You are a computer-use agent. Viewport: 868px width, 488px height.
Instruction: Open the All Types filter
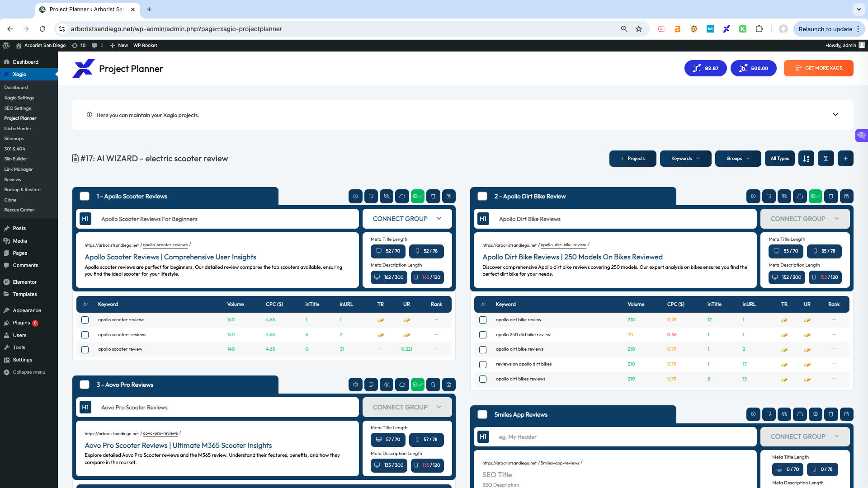[x=780, y=159]
